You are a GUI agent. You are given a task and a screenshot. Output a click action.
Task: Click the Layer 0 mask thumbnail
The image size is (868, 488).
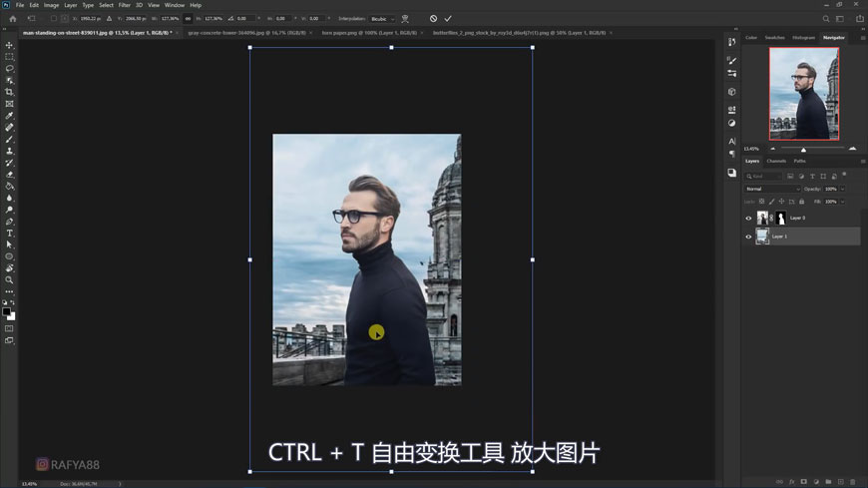781,218
